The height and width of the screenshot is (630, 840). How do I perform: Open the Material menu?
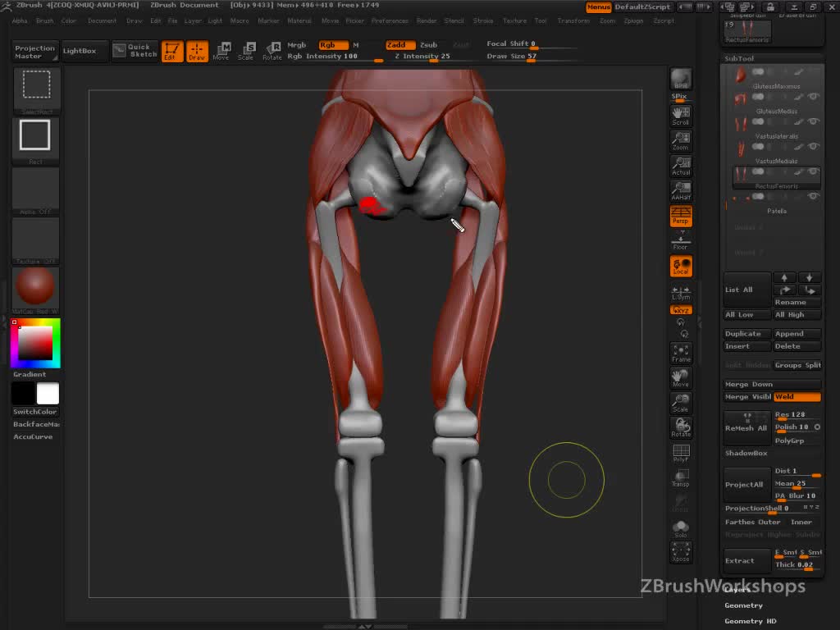pos(299,21)
